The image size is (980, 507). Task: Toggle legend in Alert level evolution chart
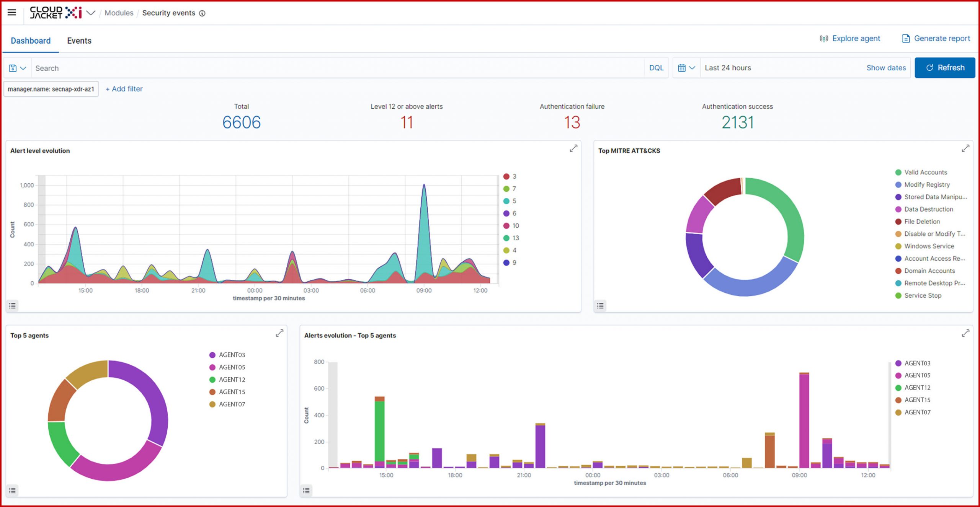(13, 306)
